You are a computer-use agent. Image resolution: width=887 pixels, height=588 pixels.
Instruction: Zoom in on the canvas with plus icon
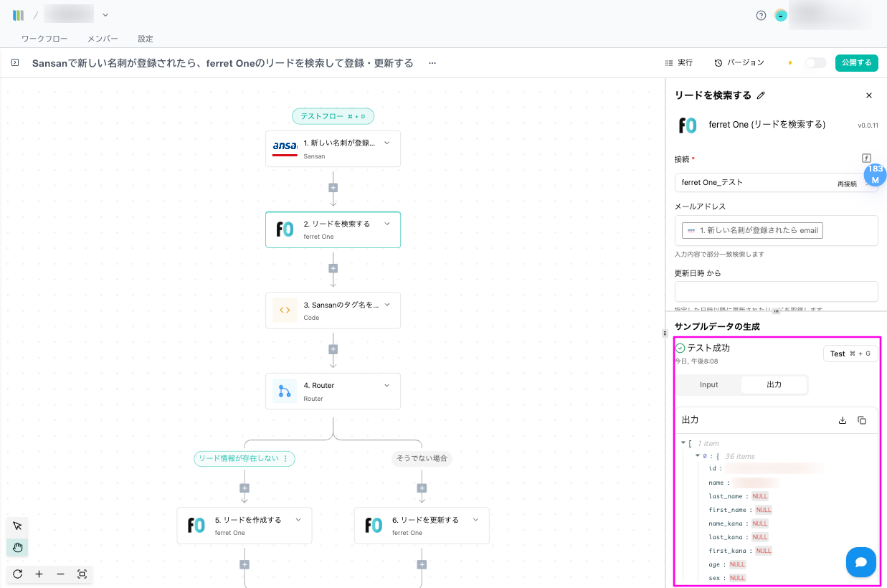(x=39, y=574)
